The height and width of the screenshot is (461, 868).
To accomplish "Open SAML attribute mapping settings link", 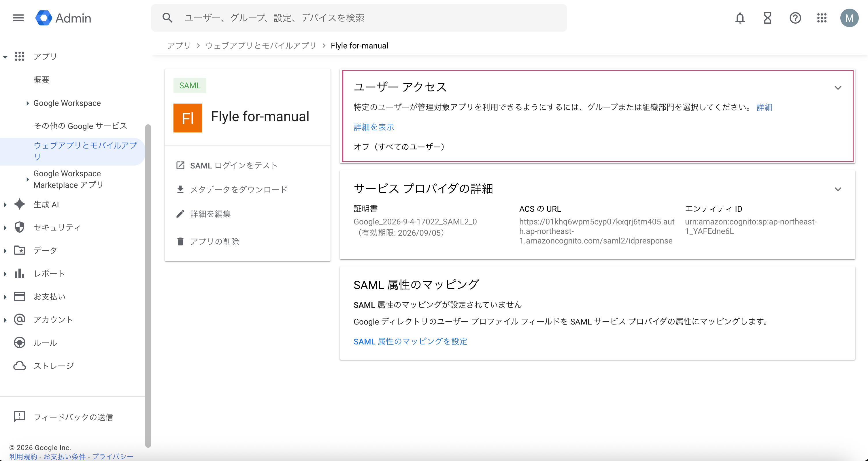I will (x=410, y=341).
